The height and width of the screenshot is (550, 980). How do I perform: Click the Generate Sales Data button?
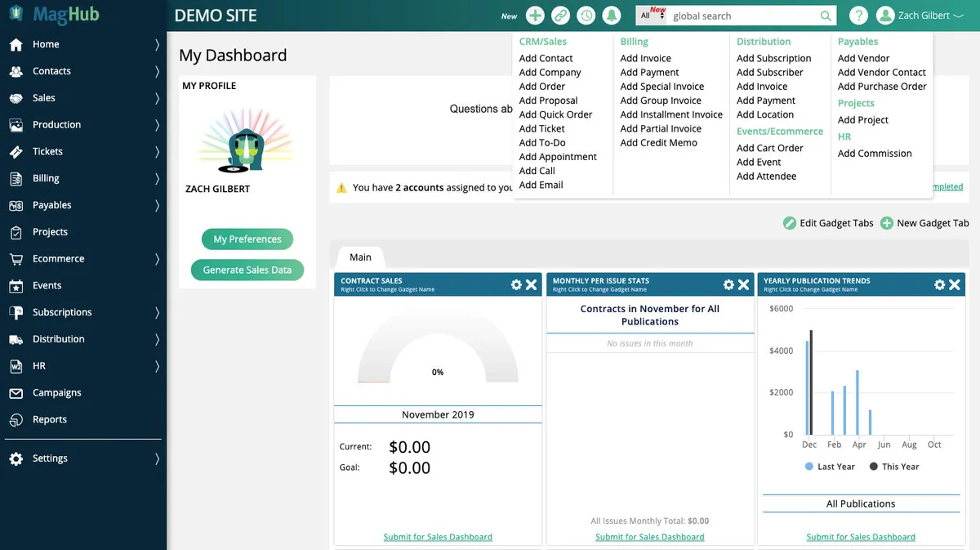[x=247, y=270]
